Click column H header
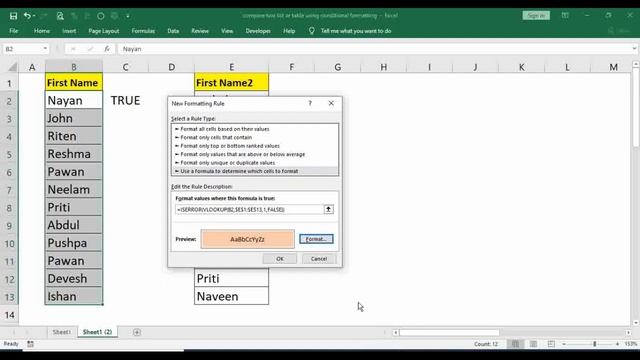The width and height of the screenshot is (640, 360). tap(384, 67)
